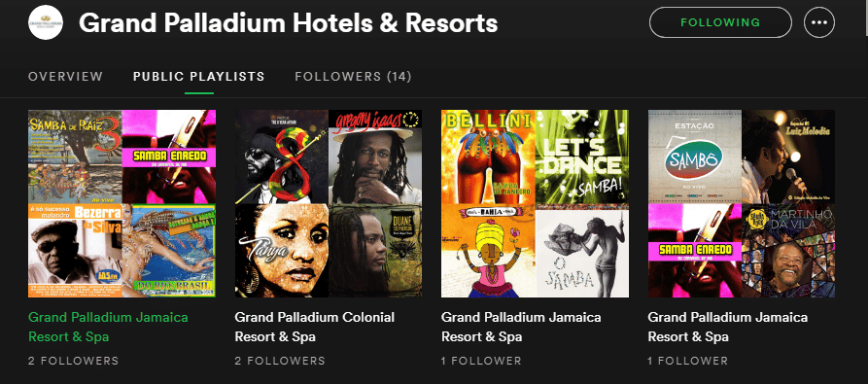Screen dimensions: 868x384
Task: Click the Grand Palladium profile avatar
Action: click(46, 22)
